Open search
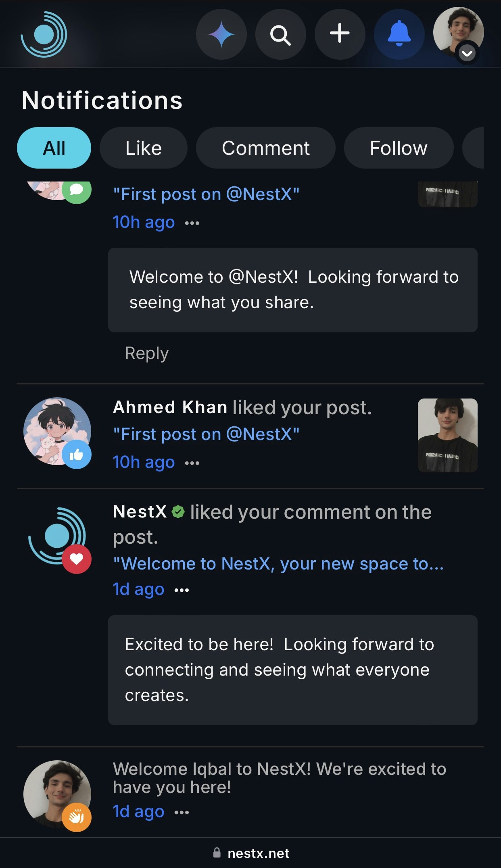501x868 pixels. coord(280,34)
